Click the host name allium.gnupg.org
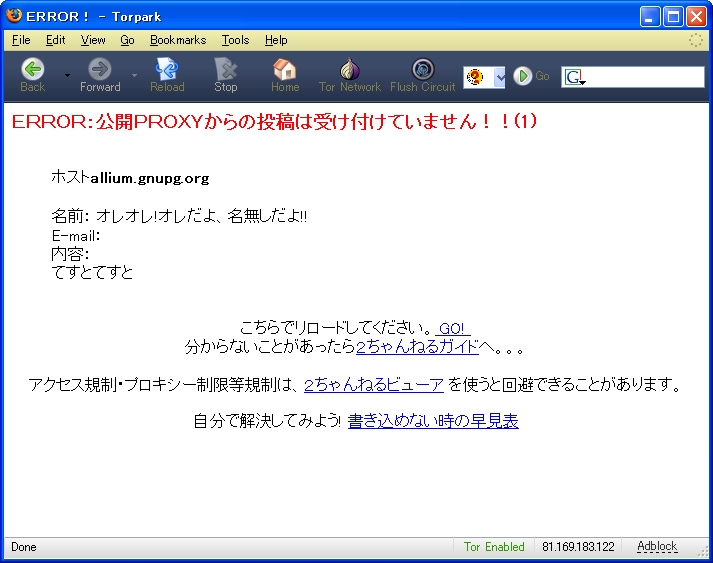This screenshot has width=713, height=563. click(150, 178)
